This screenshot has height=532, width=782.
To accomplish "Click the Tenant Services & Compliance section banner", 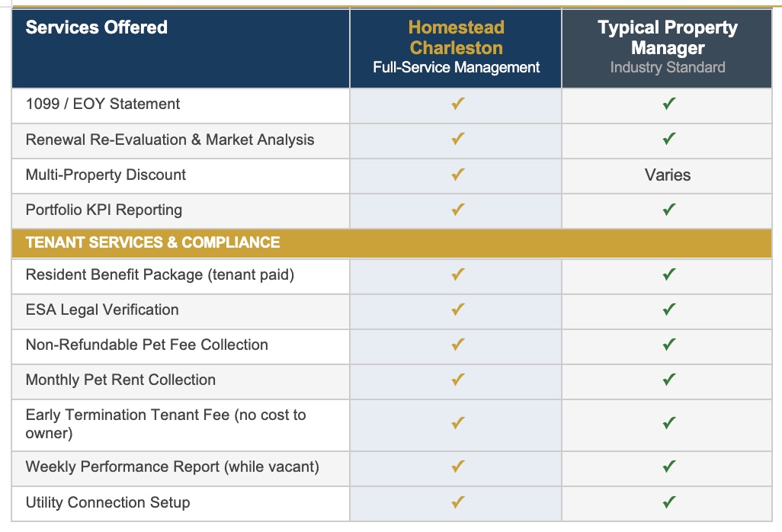I will 152,242.
